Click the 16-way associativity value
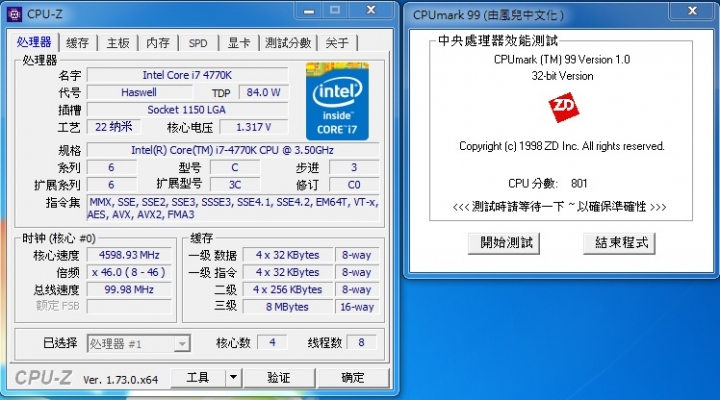 (357, 307)
